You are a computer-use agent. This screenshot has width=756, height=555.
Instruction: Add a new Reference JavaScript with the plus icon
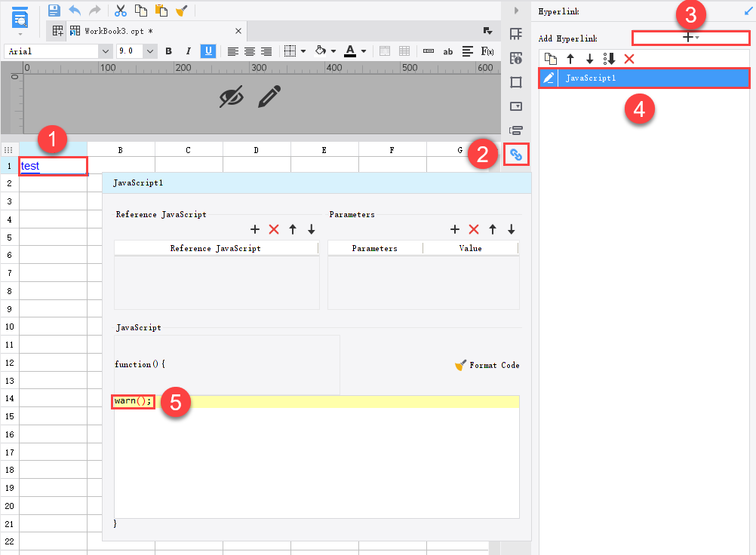click(254, 229)
